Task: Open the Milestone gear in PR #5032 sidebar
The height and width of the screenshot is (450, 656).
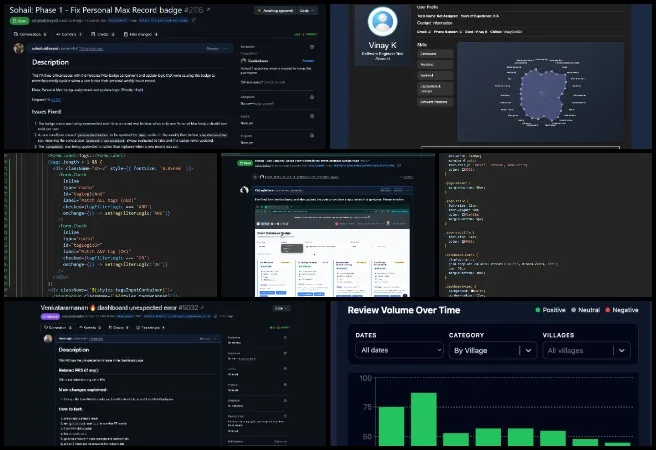Action: click(285, 401)
